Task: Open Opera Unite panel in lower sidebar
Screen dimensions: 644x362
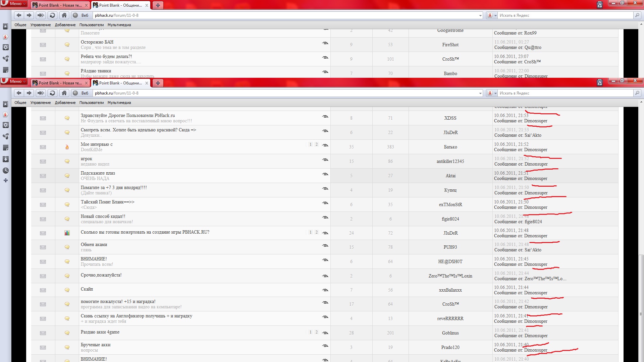Action: 6,136
